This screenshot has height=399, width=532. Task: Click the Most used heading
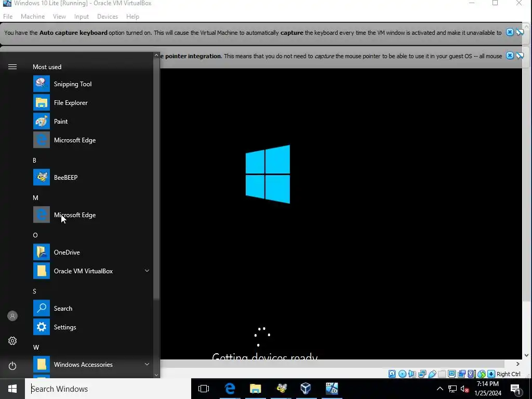pyautogui.click(x=47, y=66)
